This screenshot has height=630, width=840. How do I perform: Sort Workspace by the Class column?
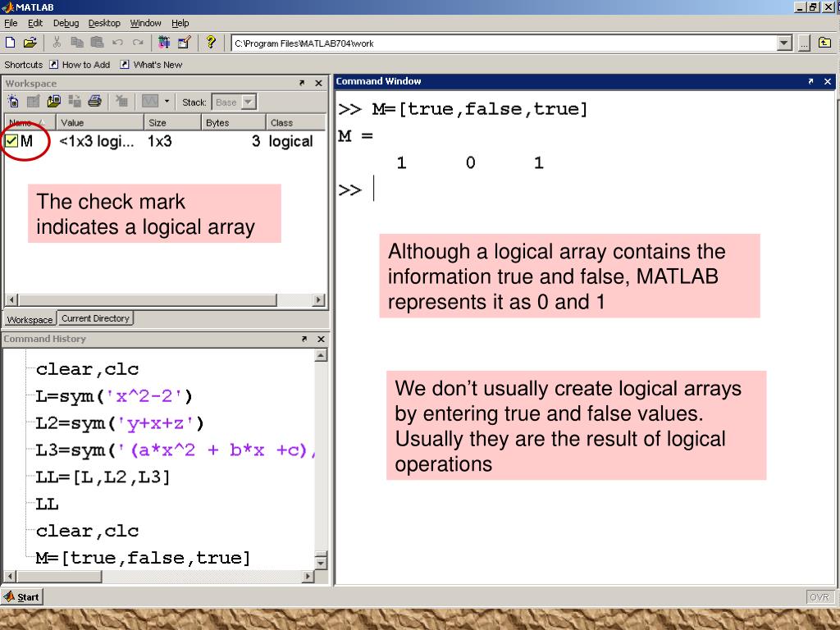[295, 123]
